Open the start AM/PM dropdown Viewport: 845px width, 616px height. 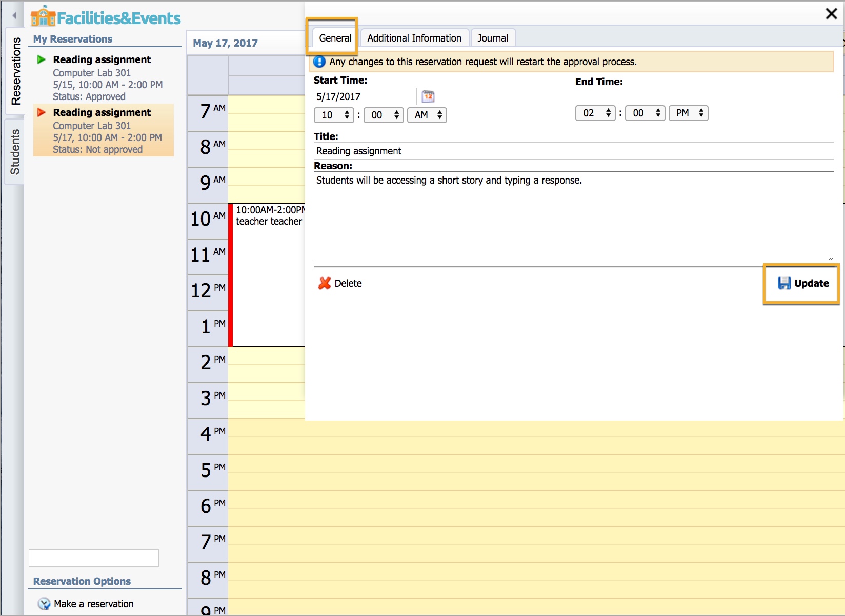pyautogui.click(x=427, y=115)
